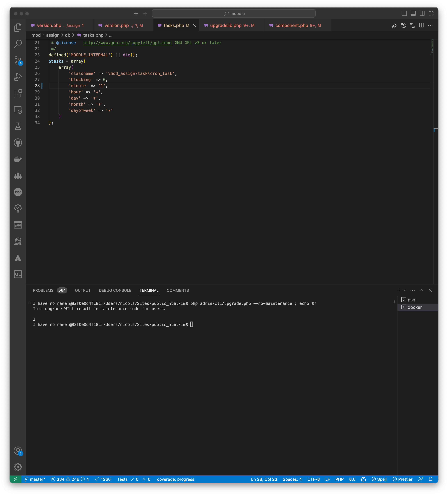This screenshot has width=448, height=495.
Task: Open the Explorer view in activity bar
Action: click(18, 27)
